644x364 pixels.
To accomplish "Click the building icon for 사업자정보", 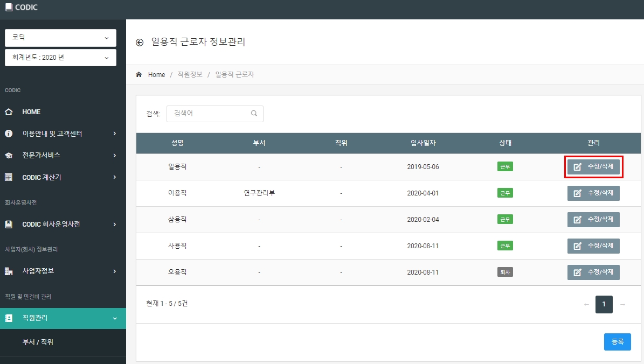I will [9, 271].
